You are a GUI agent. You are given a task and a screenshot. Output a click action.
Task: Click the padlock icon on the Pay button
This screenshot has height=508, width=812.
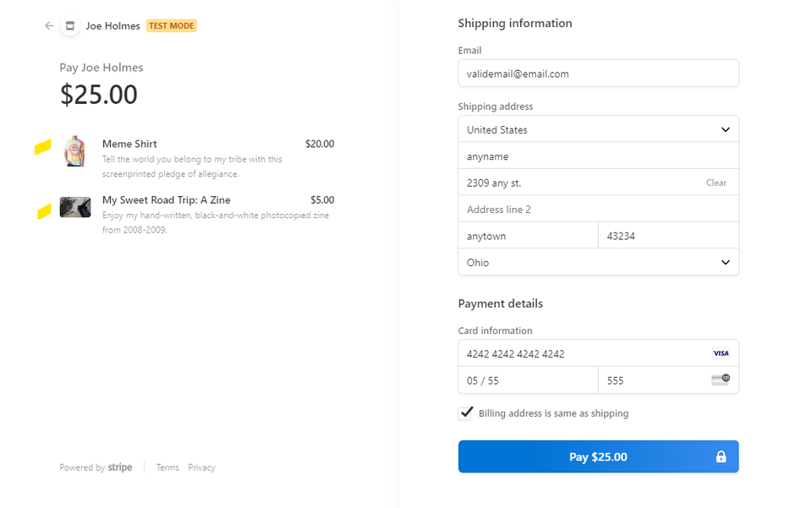coord(721,456)
